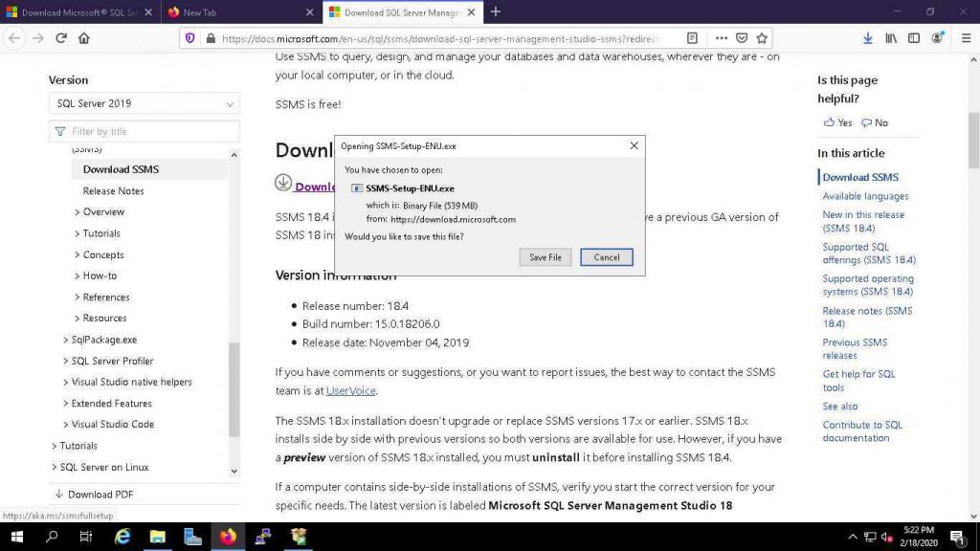The height and width of the screenshot is (551, 980).
Task: Open the Library icon in the toolbar
Action: pyautogui.click(x=891, y=37)
